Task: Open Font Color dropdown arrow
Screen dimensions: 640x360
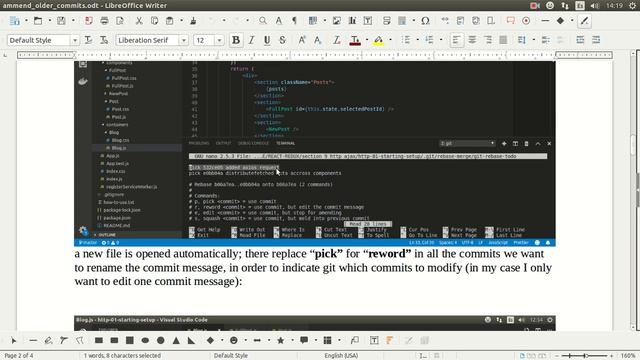Action: (367, 40)
